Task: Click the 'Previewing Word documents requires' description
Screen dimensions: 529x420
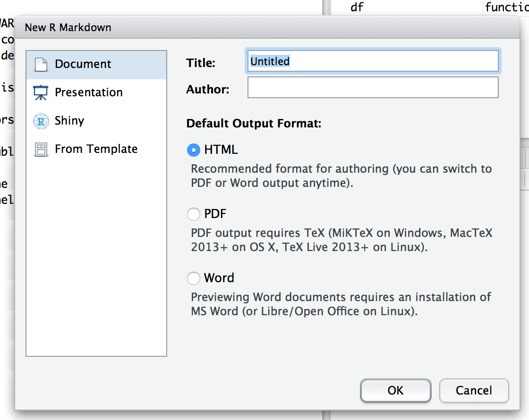Action: coord(341,304)
